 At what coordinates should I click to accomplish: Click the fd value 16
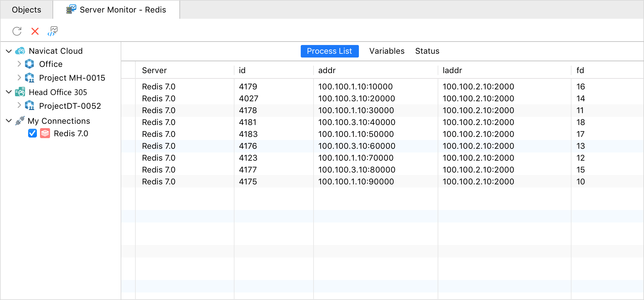[x=581, y=87]
